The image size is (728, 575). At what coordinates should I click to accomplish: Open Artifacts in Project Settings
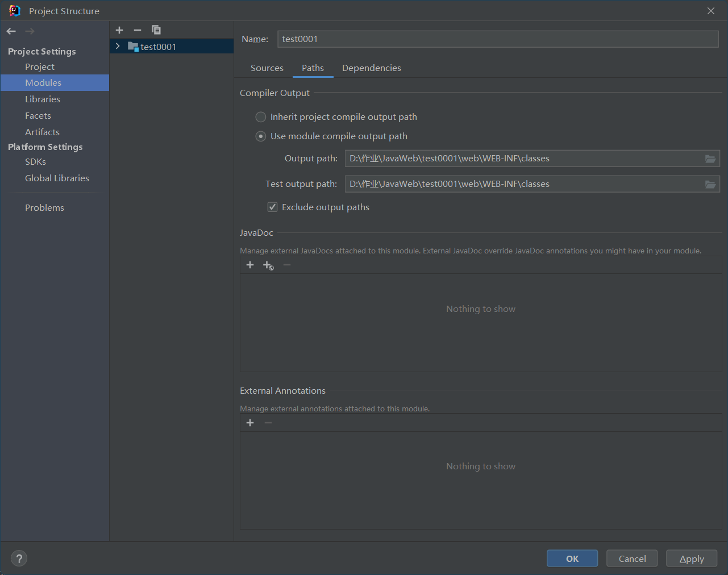point(42,132)
